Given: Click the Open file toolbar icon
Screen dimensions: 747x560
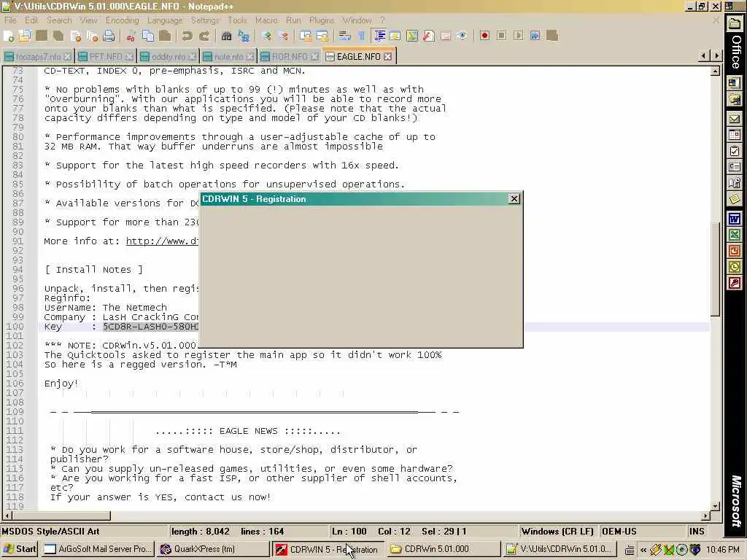Looking at the screenshot, I should (x=25, y=36).
